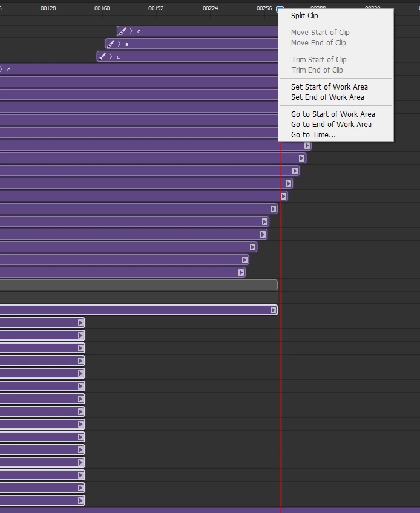This screenshot has height=513, width=420.
Task: Select the disabled Move Start of Clip entry
Action: point(320,33)
